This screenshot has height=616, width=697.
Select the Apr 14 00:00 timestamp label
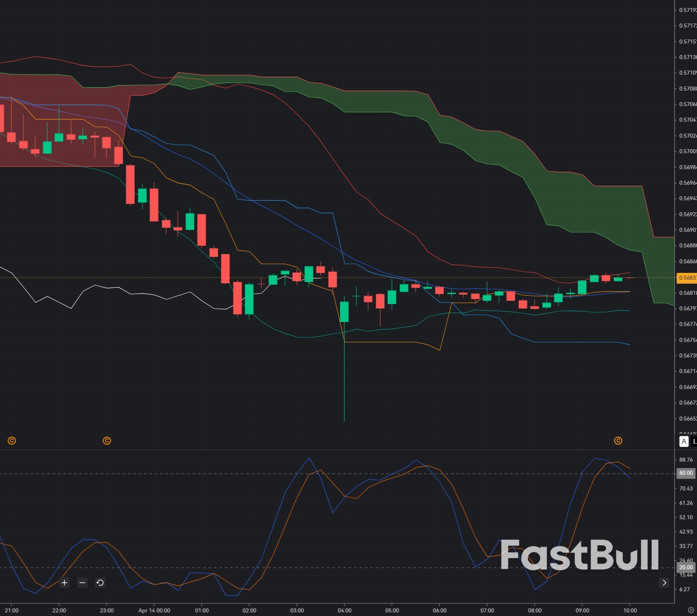pyautogui.click(x=155, y=610)
